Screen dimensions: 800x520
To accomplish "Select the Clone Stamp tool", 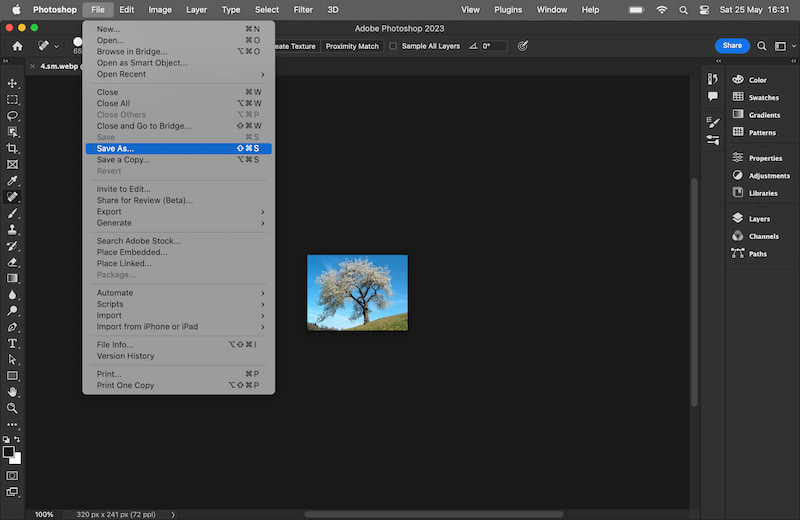I will [12, 230].
